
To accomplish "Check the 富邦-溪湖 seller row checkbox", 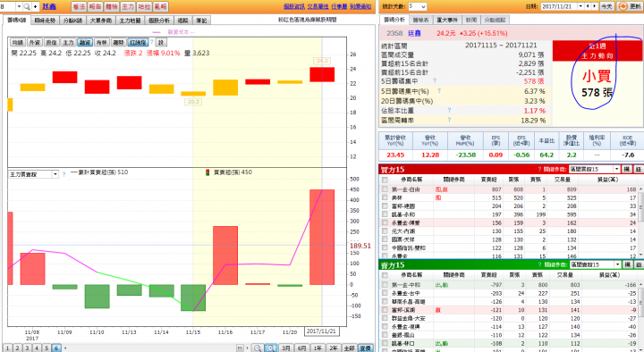I will (385, 310).
